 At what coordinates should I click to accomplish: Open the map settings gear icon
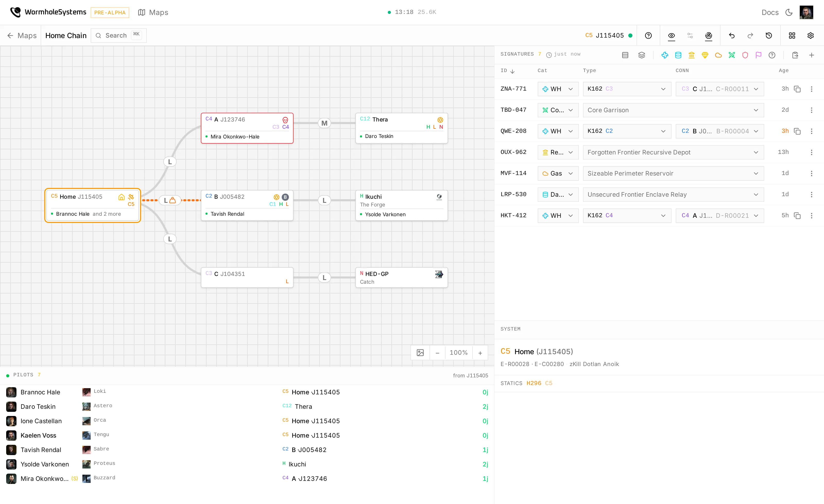point(810,36)
